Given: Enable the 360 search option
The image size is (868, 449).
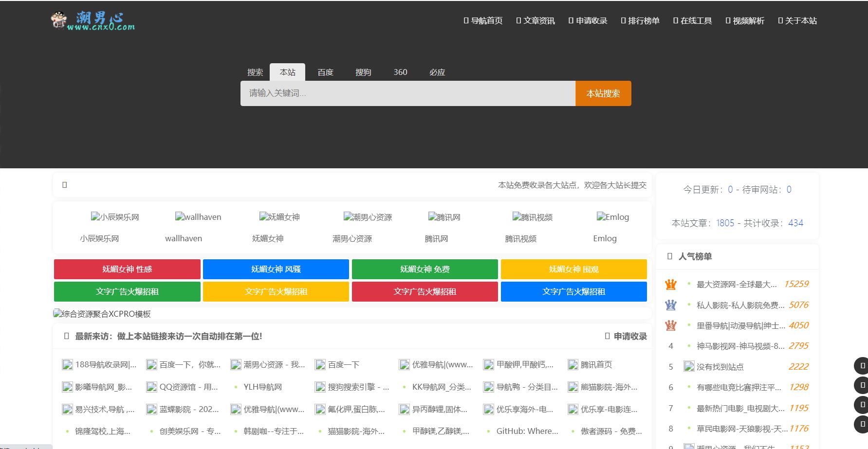Looking at the screenshot, I should pyautogui.click(x=400, y=72).
